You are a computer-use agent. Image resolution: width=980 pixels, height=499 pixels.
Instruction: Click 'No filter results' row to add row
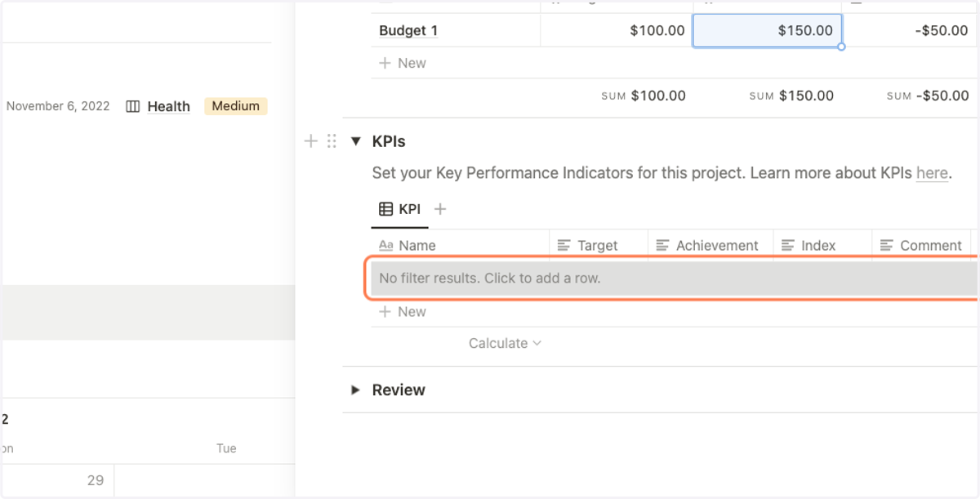click(x=675, y=278)
